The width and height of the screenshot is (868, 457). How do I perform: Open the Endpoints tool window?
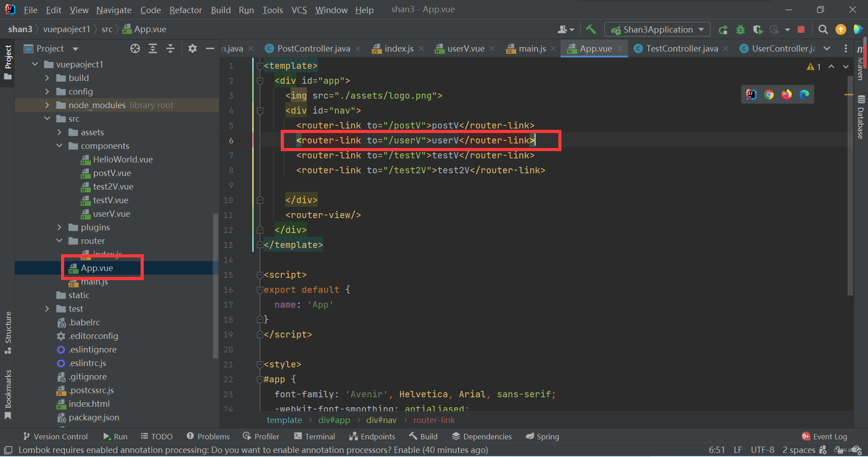(x=372, y=437)
